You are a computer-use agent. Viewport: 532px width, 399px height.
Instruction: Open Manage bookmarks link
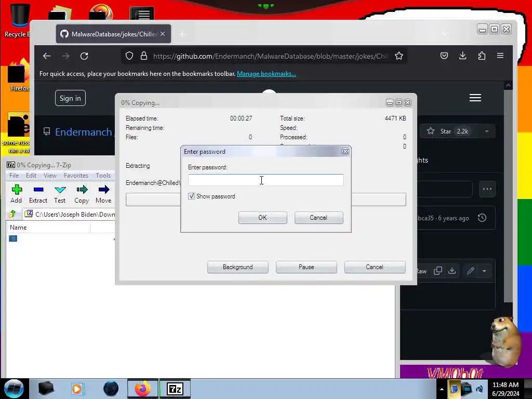tap(267, 74)
